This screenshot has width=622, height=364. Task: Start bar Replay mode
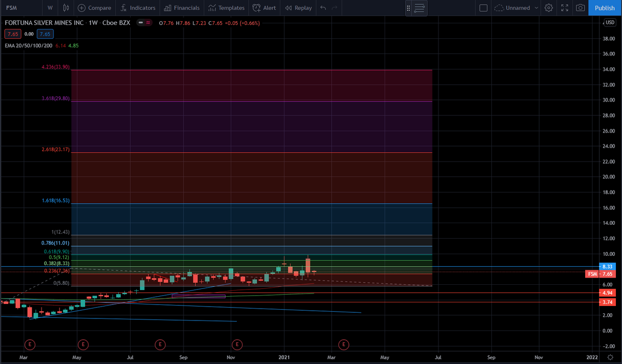(x=299, y=8)
